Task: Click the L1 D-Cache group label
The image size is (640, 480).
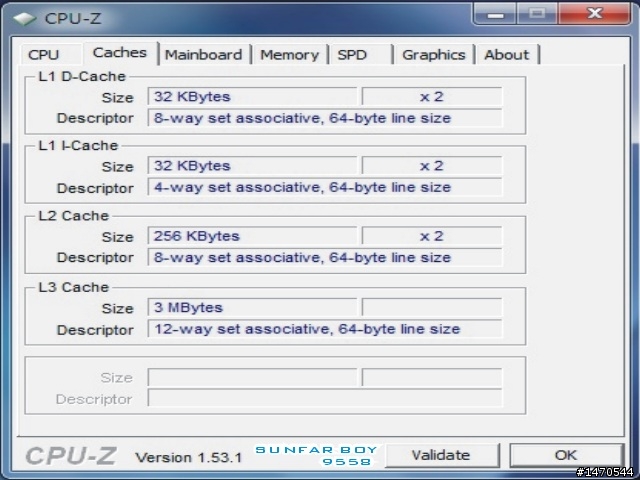Action: coord(82,76)
